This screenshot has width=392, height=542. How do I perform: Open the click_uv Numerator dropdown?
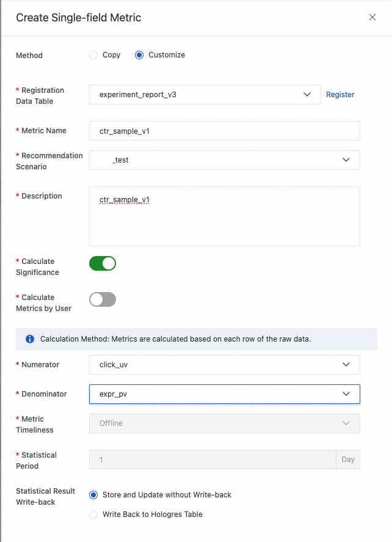[225, 365]
